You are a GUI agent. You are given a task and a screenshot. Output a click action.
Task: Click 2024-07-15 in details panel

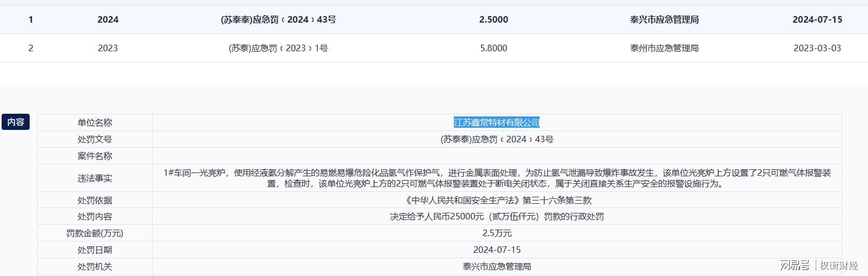coord(497,250)
